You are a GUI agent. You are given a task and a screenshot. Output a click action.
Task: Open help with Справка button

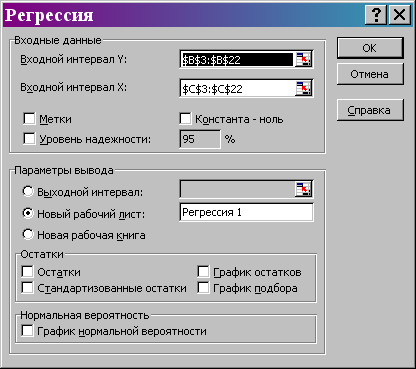click(x=370, y=110)
